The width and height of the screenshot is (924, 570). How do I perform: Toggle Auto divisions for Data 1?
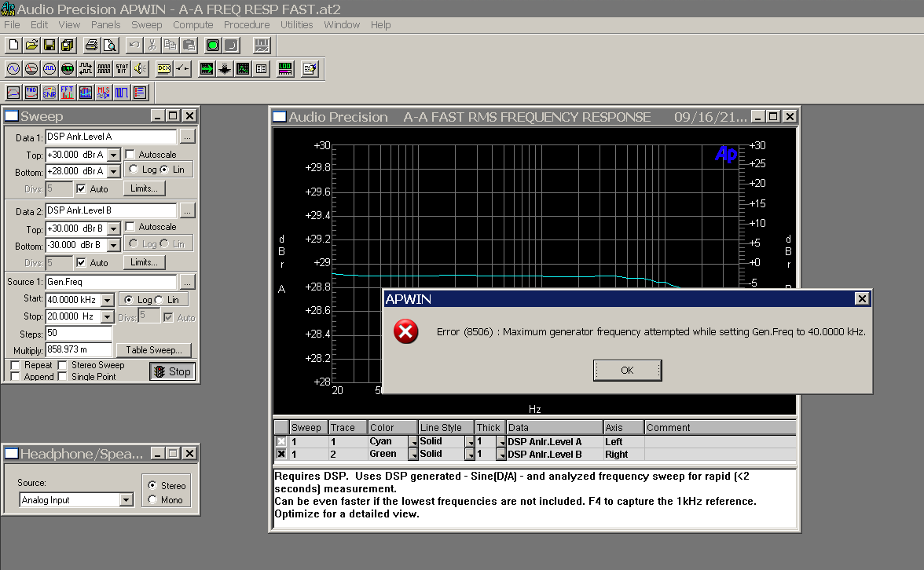coord(82,189)
